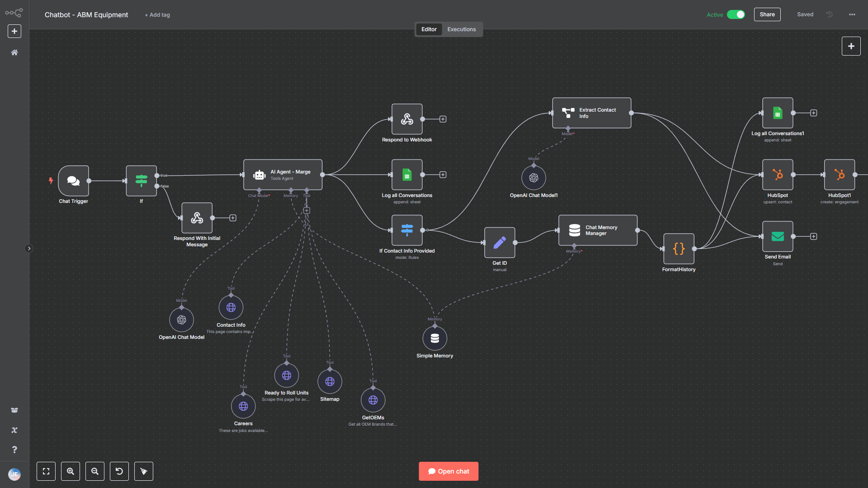The height and width of the screenshot is (488, 868).
Task: Click the zoom in magnifier icon
Action: click(x=71, y=471)
